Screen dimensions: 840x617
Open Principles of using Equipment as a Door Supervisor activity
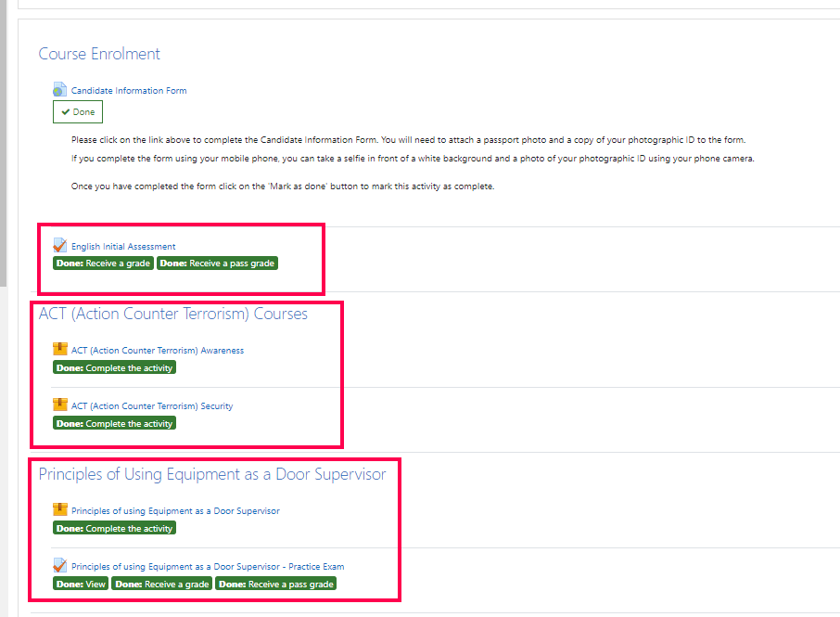click(175, 511)
